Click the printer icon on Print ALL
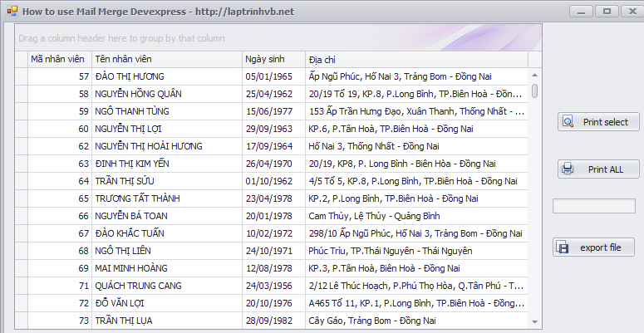Viewport: 644px width, 333px height. [568, 169]
